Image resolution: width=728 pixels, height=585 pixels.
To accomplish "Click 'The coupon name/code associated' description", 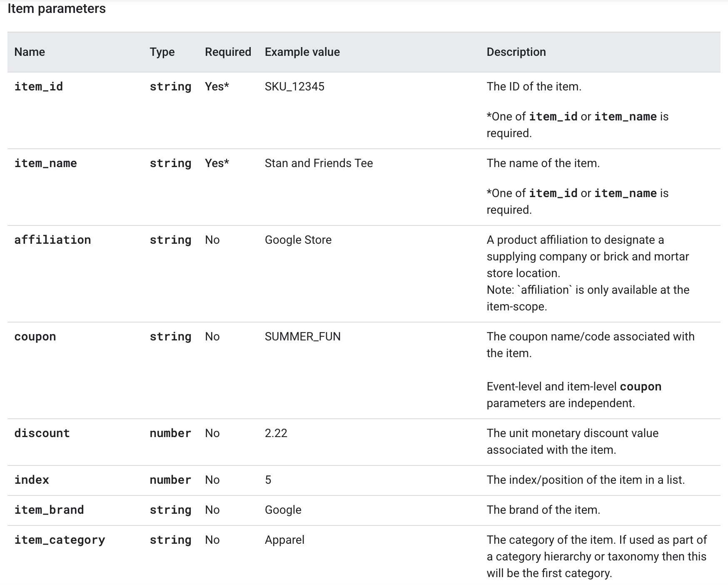I will [591, 345].
